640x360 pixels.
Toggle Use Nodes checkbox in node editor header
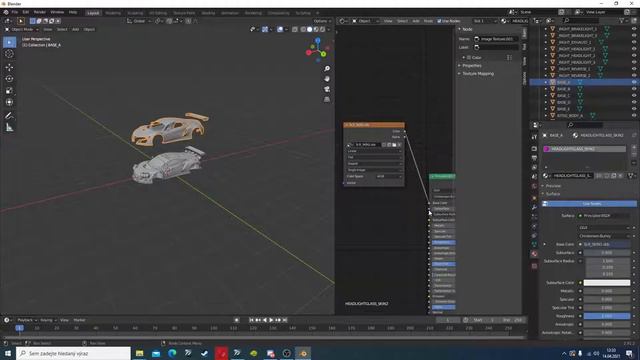(440, 21)
